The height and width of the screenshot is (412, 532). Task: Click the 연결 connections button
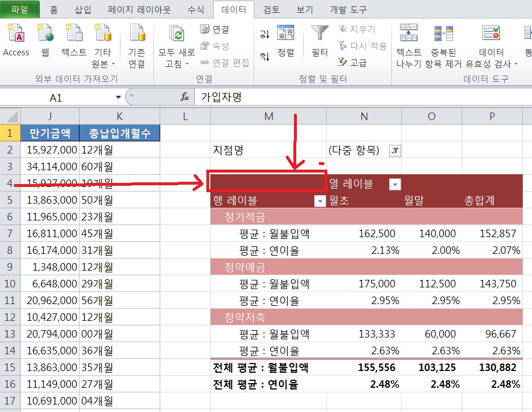(215, 29)
